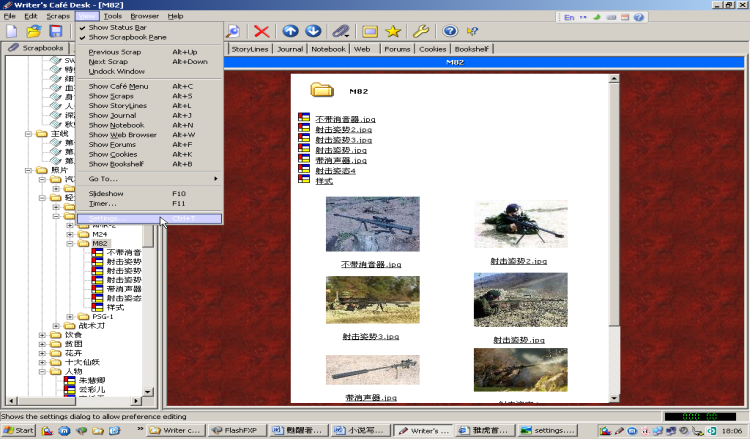Click the blue up arrow icon
This screenshot has height=439, width=750.
point(290,32)
